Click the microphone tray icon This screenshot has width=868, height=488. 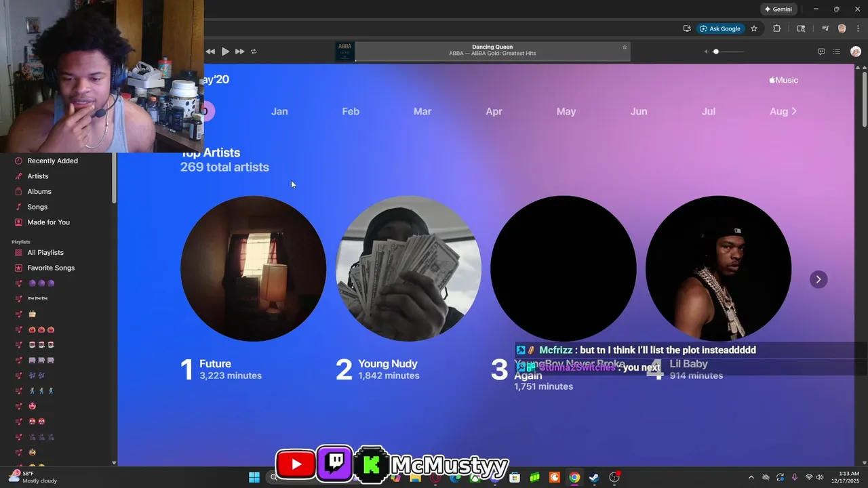coord(795,477)
